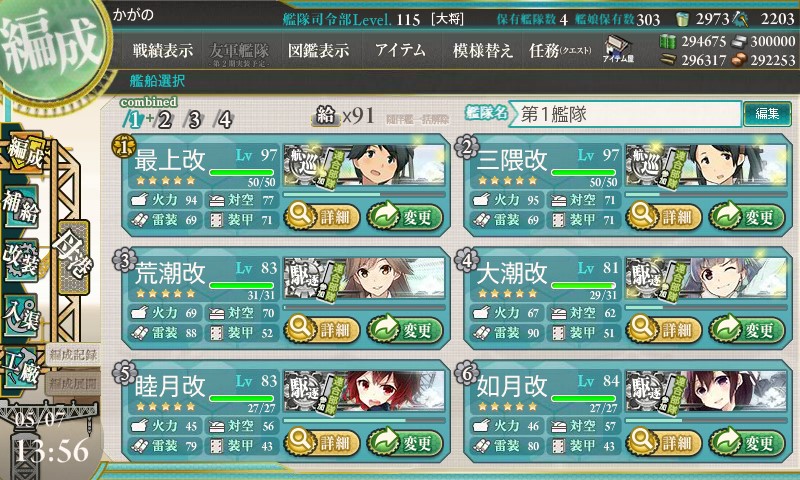Click 変更 change button for 三隈改
The height and width of the screenshot is (480, 800).
click(747, 216)
